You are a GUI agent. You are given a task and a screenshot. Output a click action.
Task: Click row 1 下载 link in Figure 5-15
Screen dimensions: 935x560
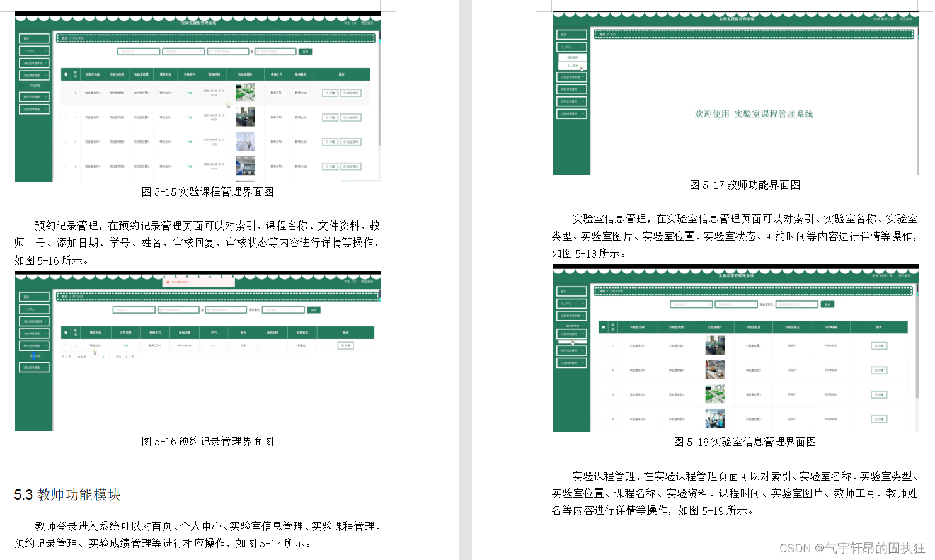point(190,93)
